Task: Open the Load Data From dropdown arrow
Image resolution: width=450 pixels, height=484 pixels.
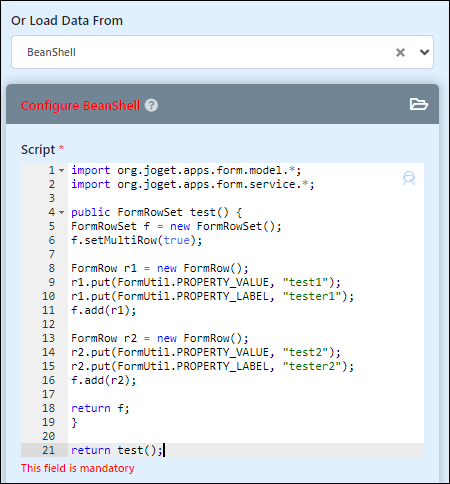Action: pos(424,52)
